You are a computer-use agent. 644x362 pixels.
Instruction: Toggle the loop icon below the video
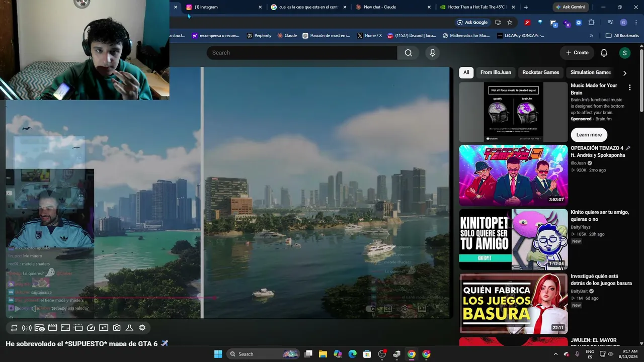(14, 328)
